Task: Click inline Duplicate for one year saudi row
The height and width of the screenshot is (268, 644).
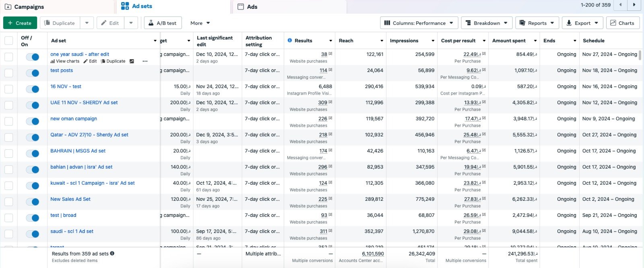Action: (113, 61)
